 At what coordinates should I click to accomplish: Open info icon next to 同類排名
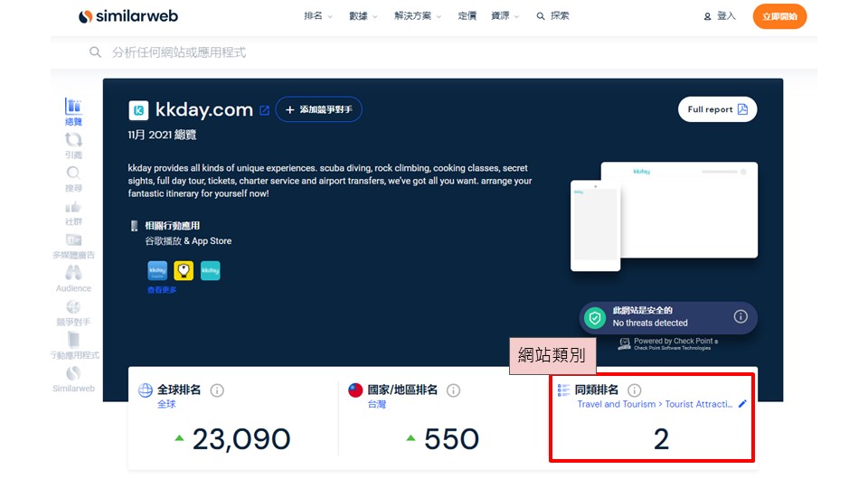[635, 390]
